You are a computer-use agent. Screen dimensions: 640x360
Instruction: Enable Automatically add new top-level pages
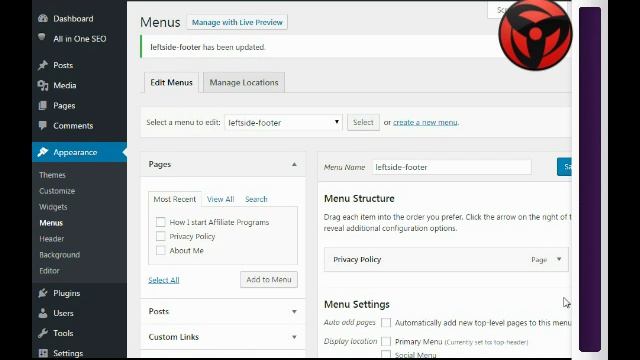[x=386, y=322]
